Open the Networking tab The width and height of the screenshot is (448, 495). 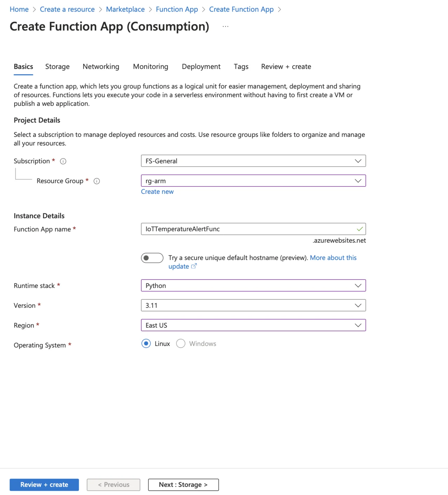tap(101, 66)
